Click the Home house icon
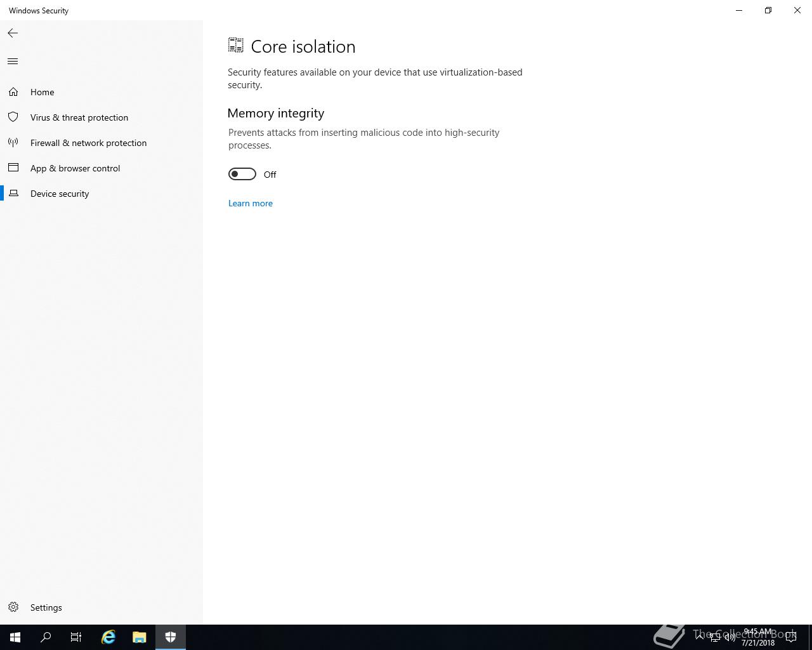 [x=13, y=92]
